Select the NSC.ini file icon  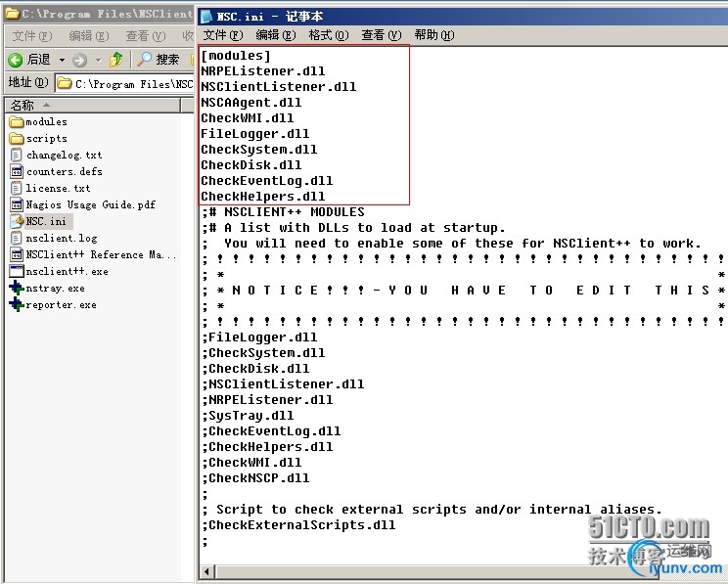18,221
